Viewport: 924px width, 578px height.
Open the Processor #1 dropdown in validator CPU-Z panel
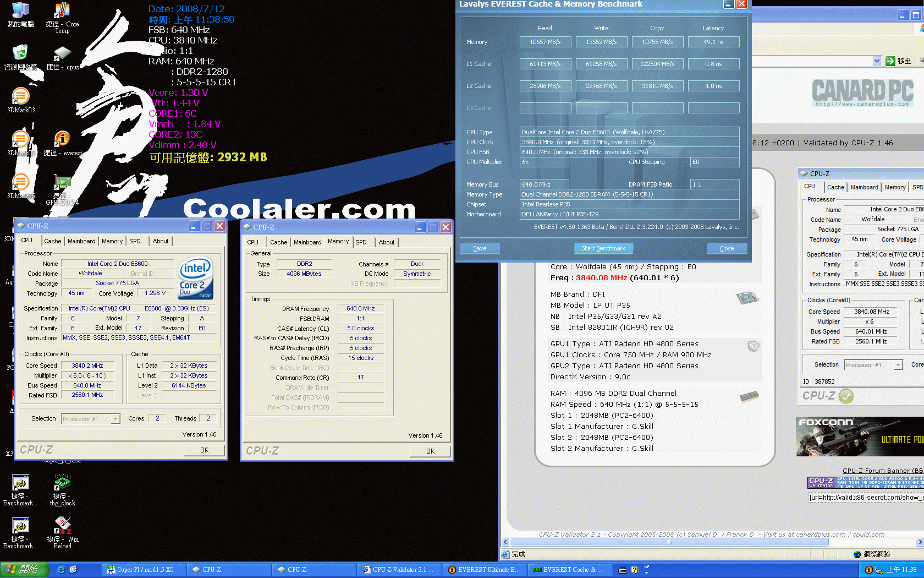[873, 365]
